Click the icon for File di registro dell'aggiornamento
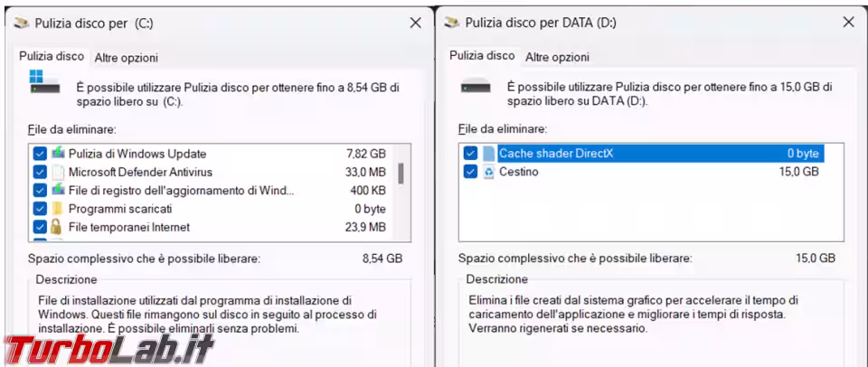868x367 pixels. coord(58,190)
